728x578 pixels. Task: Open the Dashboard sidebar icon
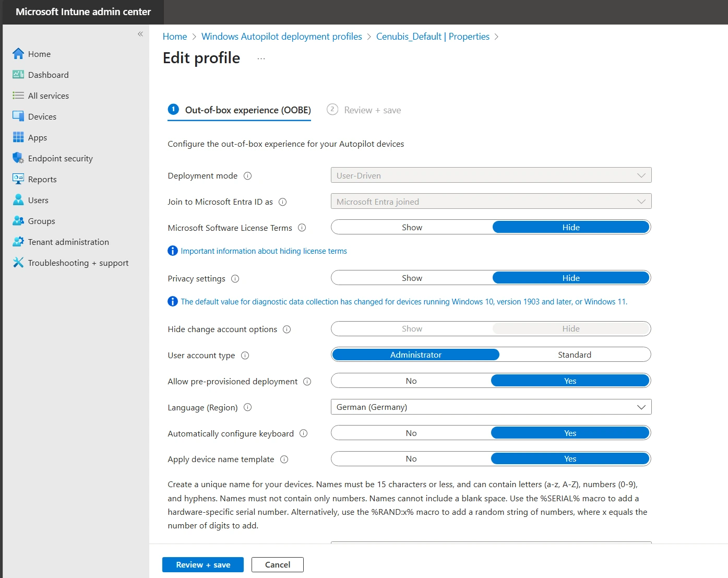[18, 75]
